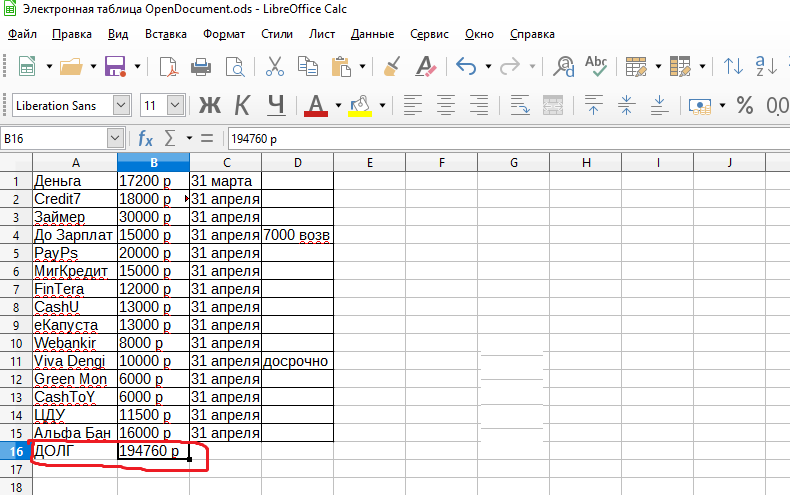Toggle Bold (Ж) formatting

pyautogui.click(x=210, y=106)
